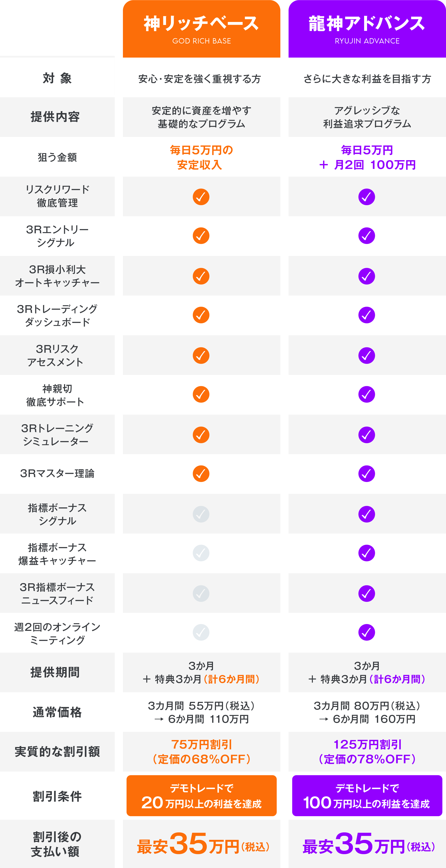Click orange checkmark for リスクリワード徹底管理 row
The image size is (446, 868).
click(201, 197)
